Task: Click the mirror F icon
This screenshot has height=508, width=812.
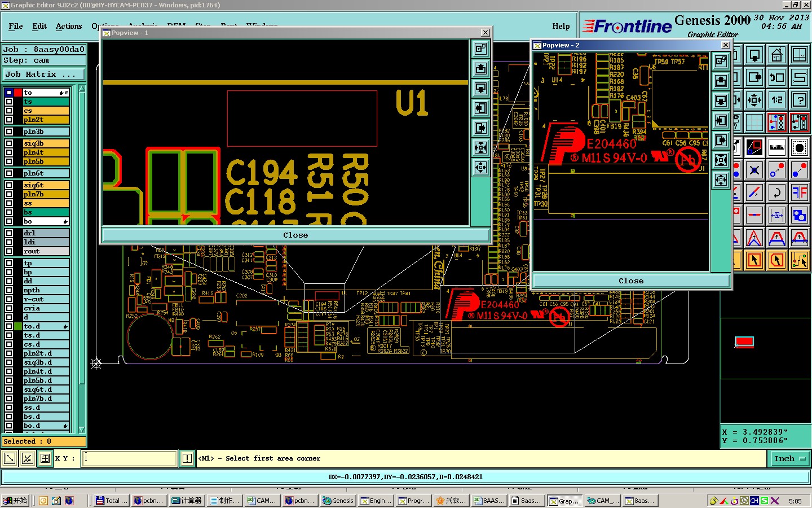Action: coord(800,192)
